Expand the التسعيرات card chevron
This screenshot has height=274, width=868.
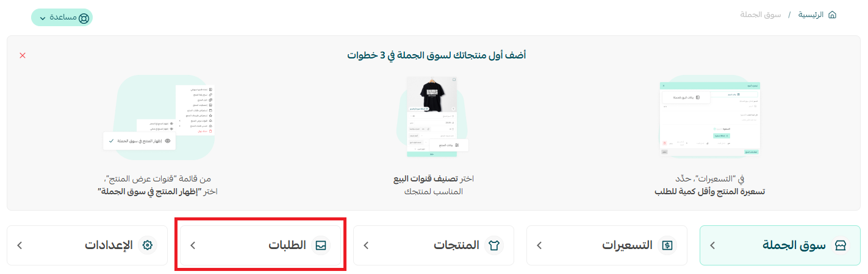tap(539, 245)
